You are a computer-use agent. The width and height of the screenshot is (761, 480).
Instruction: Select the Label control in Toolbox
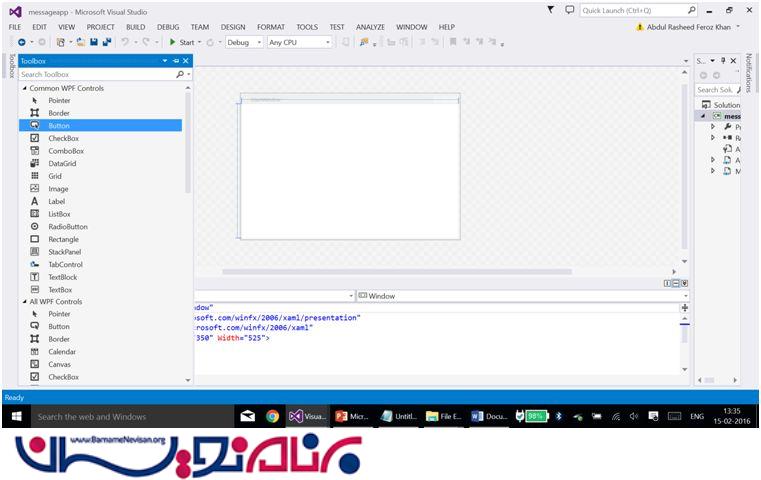[56, 201]
